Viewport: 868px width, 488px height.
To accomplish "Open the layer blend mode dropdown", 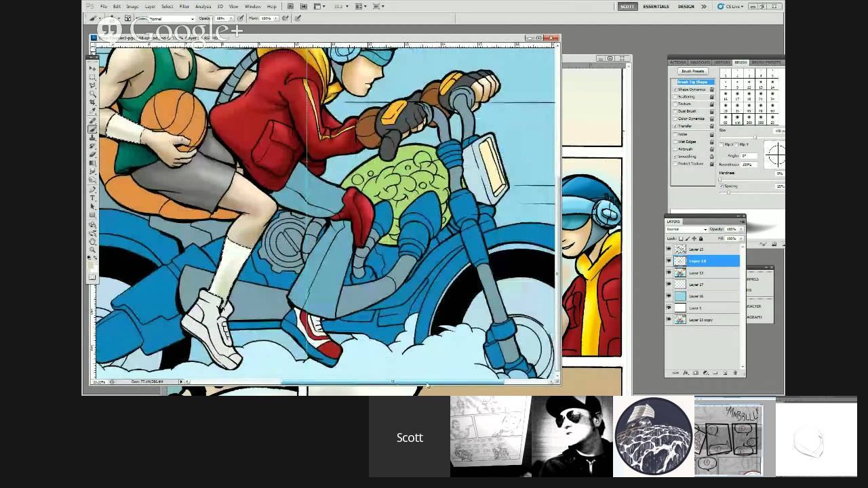I will [x=686, y=229].
